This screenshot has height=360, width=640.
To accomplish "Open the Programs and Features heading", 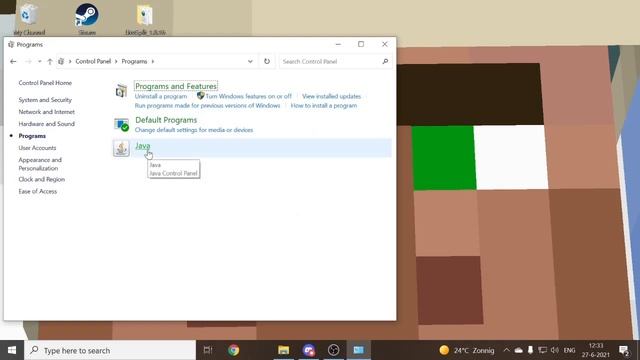I will 176,86.
